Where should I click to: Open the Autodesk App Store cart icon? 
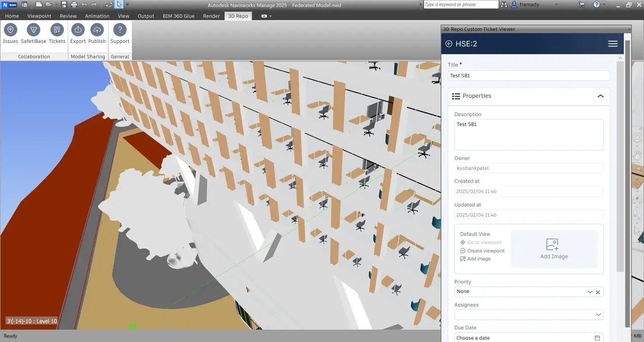[x=582, y=4]
